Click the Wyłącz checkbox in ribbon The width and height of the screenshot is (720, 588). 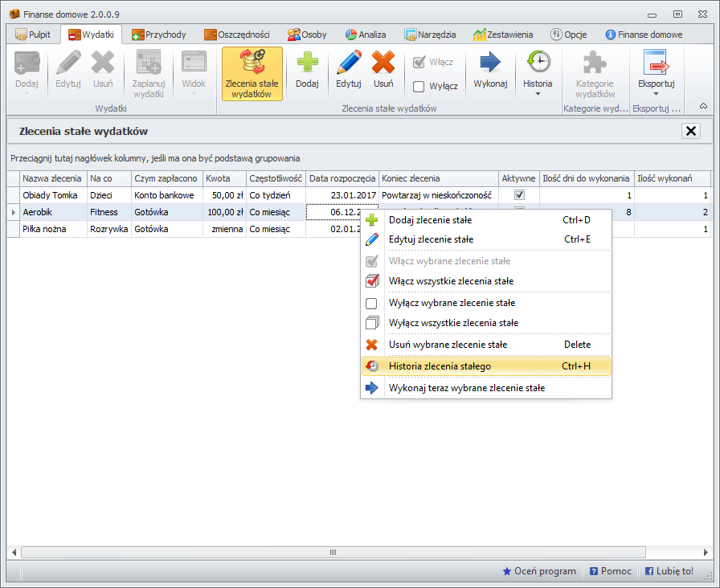[x=419, y=87]
